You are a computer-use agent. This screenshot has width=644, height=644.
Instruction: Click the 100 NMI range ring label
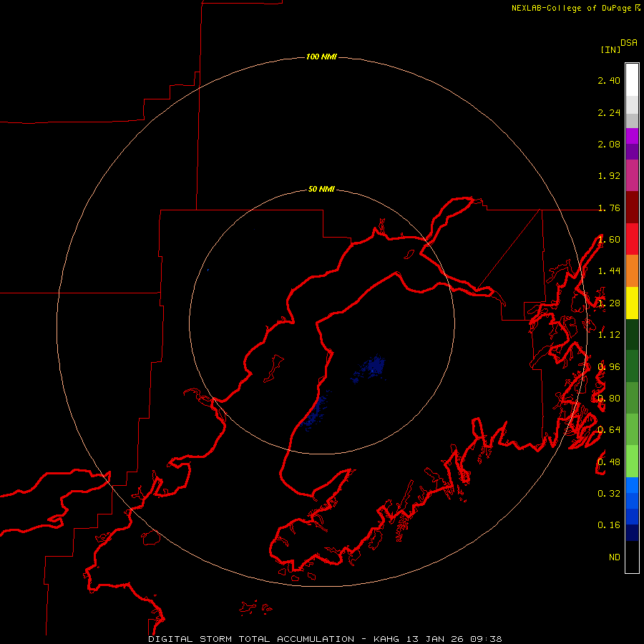tap(321, 57)
